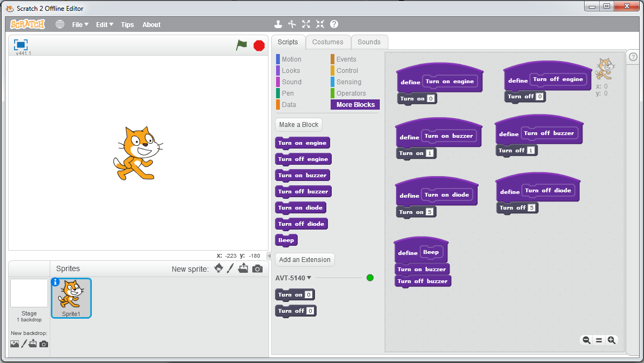
Task: Click palette block Turn on diode
Action: pos(300,208)
